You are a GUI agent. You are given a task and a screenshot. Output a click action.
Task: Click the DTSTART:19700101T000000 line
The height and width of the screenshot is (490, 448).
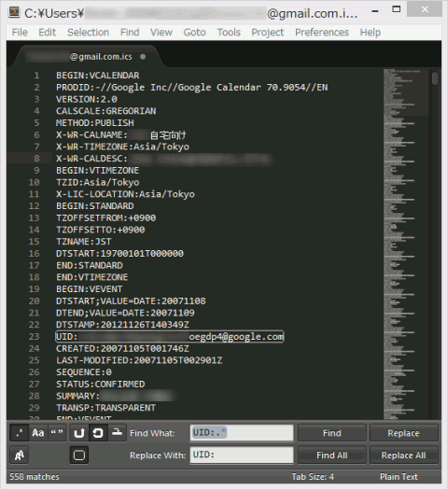point(120,254)
